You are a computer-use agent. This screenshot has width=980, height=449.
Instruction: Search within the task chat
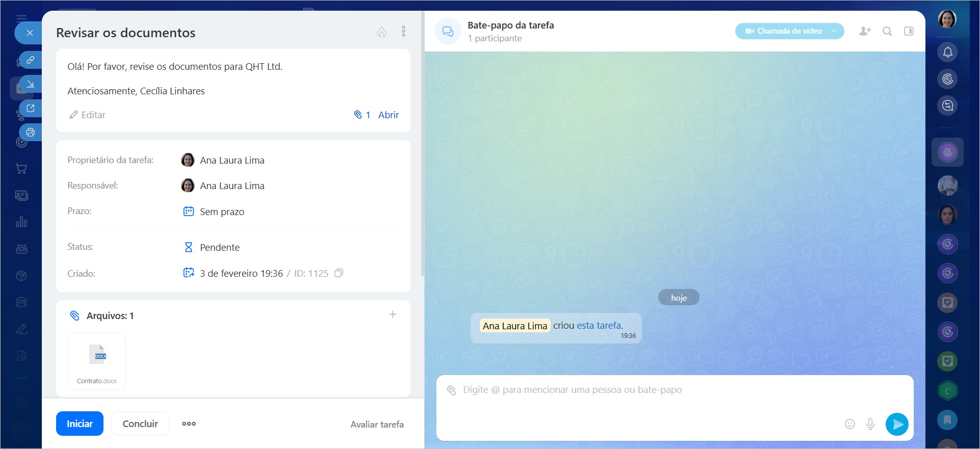click(x=887, y=31)
